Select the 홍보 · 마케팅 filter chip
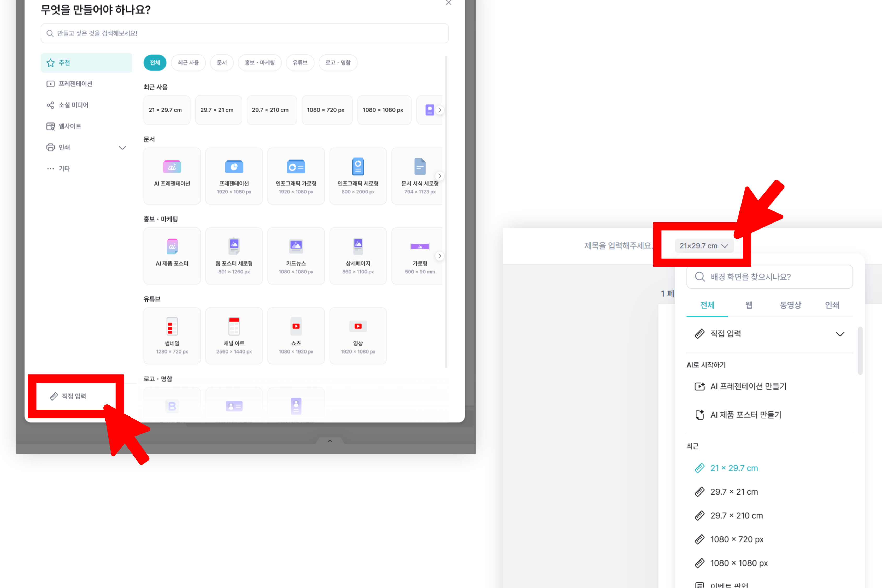The image size is (882, 588). [x=260, y=63]
